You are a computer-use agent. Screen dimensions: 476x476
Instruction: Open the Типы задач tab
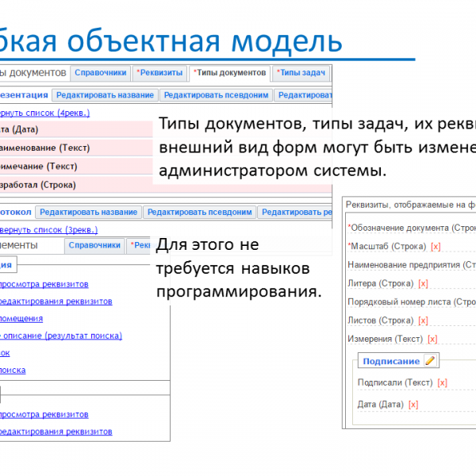pos(301,73)
